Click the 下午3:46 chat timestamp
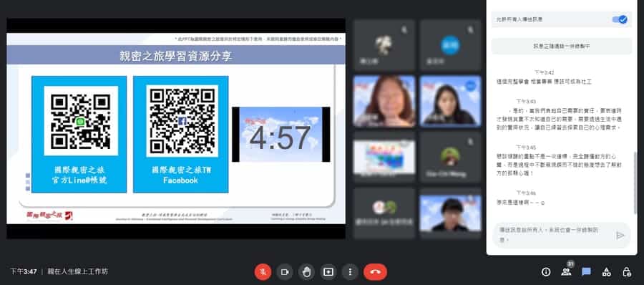This screenshot has height=285, width=644. pyautogui.click(x=526, y=193)
